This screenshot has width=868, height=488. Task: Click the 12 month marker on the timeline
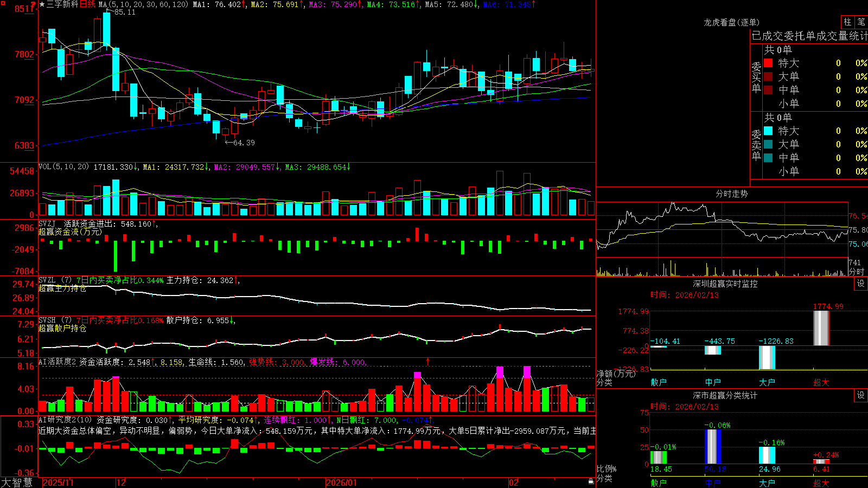click(x=121, y=483)
